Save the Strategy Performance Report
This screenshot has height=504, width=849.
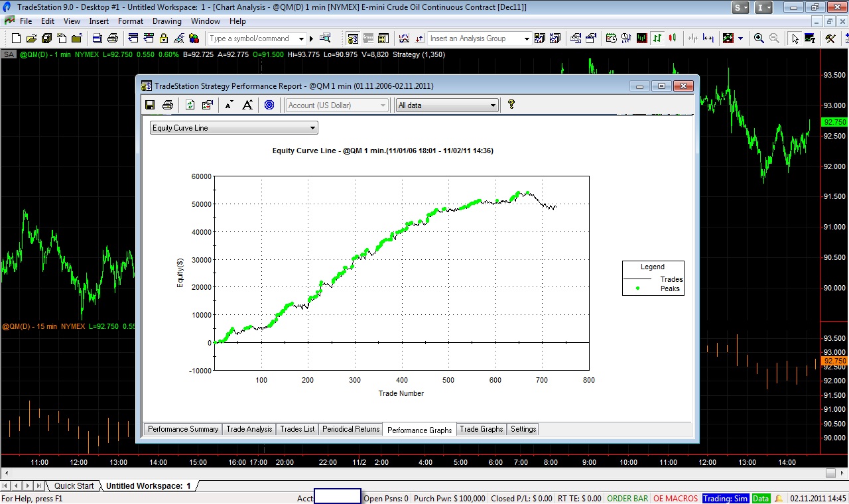(x=150, y=105)
